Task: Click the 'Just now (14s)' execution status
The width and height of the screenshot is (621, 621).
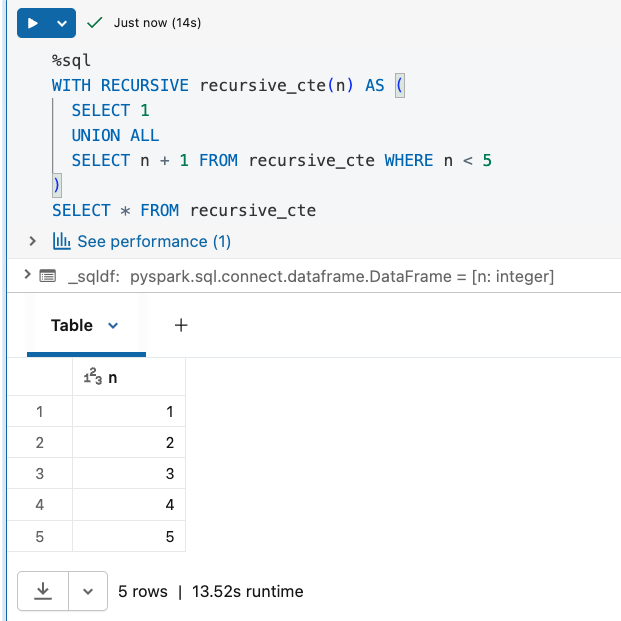Action: coord(157,22)
